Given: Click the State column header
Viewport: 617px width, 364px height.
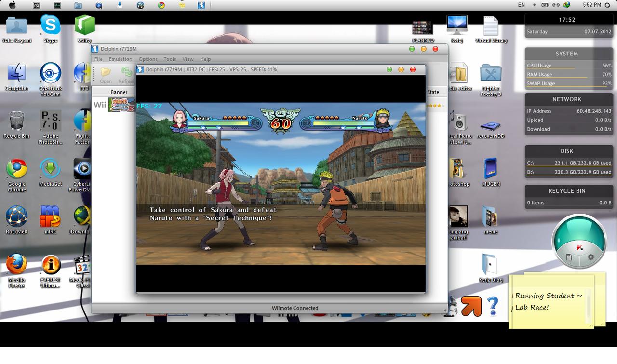Looking at the screenshot, I should point(433,92).
